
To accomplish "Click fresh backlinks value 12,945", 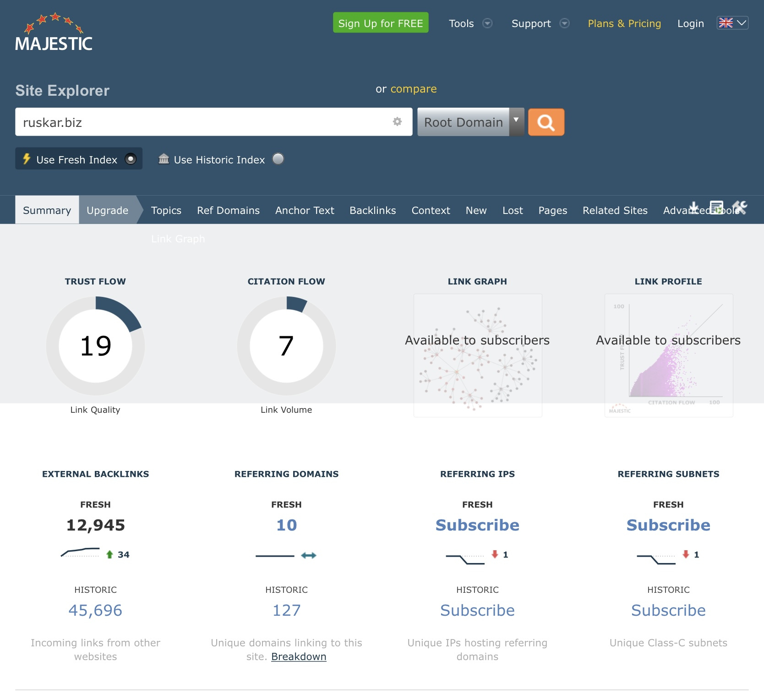I will pyautogui.click(x=95, y=525).
